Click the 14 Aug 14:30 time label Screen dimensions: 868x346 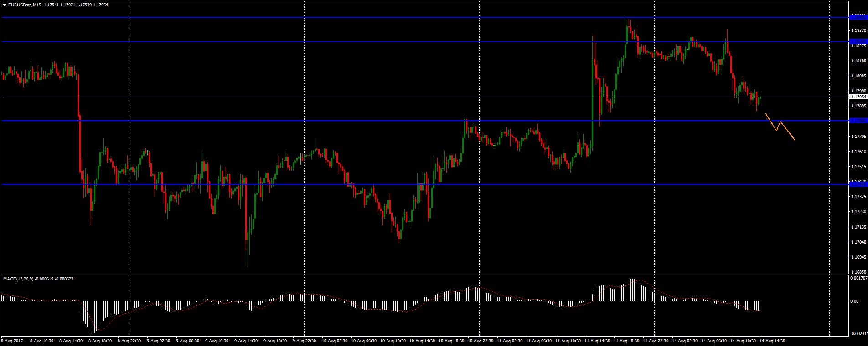[x=772, y=341]
